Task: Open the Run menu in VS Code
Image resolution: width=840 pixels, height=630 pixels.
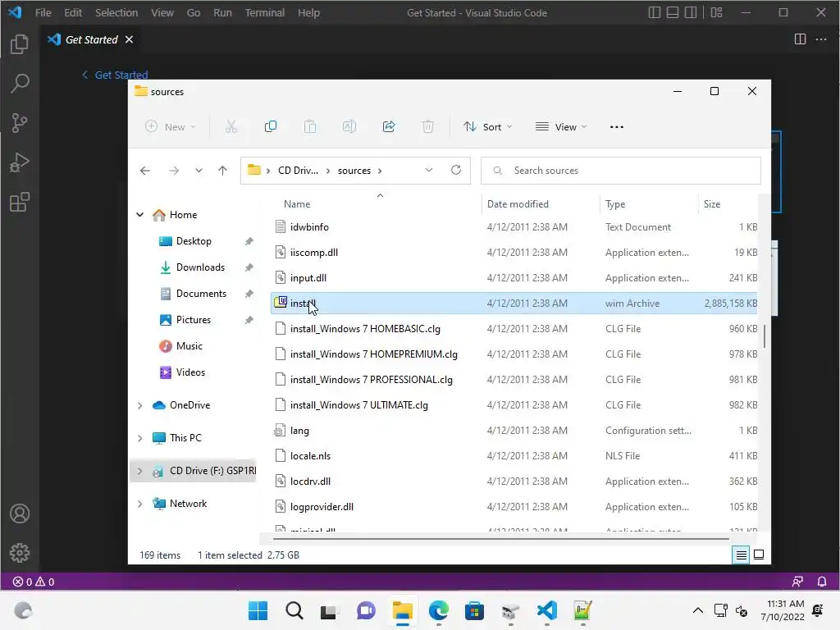Action: [222, 12]
